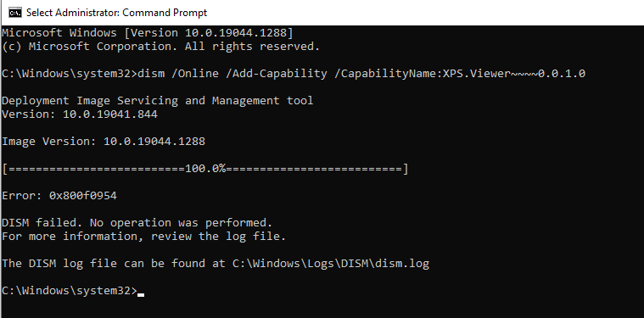The width and height of the screenshot is (644, 318).
Task: Click the blinking cursor after the last prompt
Action: pyautogui.click(x=141, y=294)
